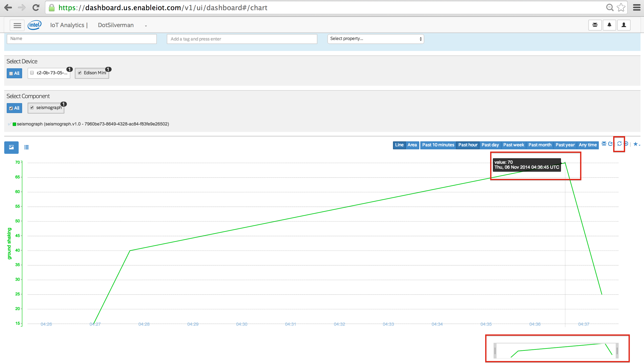Click the 04:27 time axis label
The width and height of the screenshot is (644, 363).
(95, 324)
